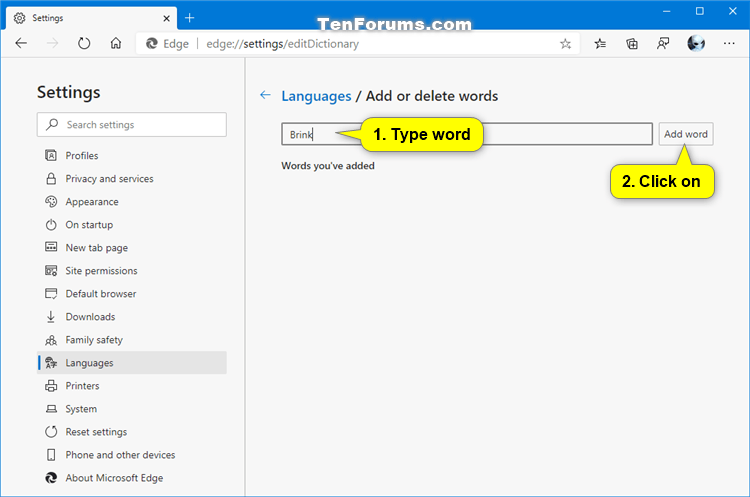
Task: Open Settings and more ellipsis menu
Action: (729, 44)
